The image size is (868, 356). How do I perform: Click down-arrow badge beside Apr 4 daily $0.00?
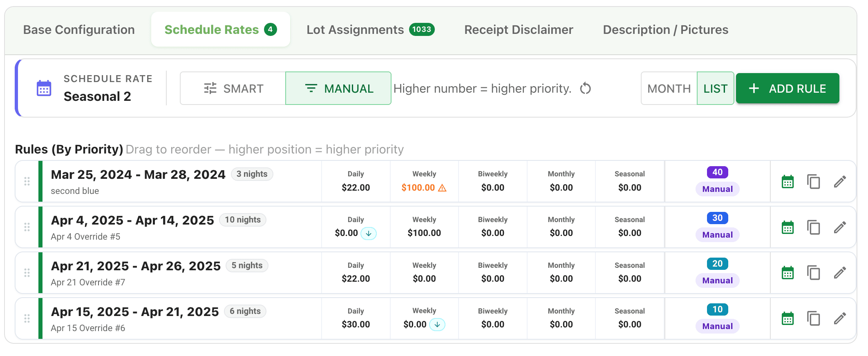(x=369, y=234)
